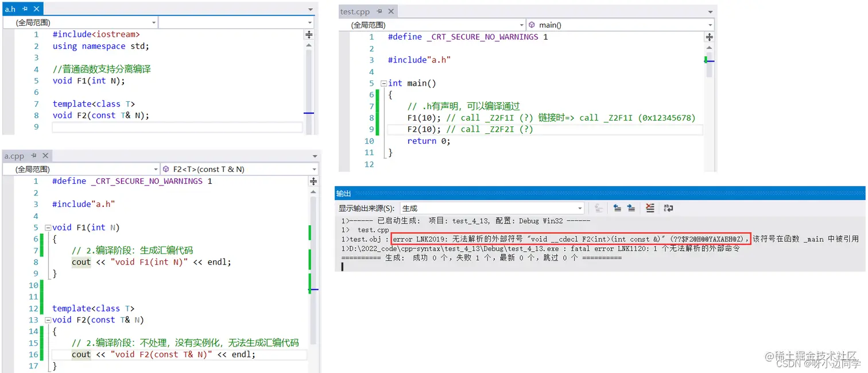
Task: Click '#include"a.h"' line in a.cpp
Action: point(84,204)
